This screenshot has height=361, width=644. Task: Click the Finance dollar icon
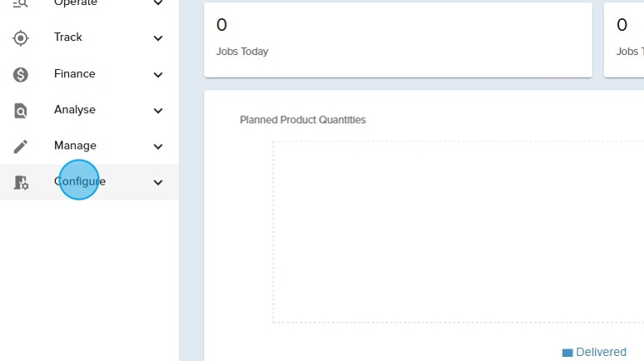pos(21,74)
